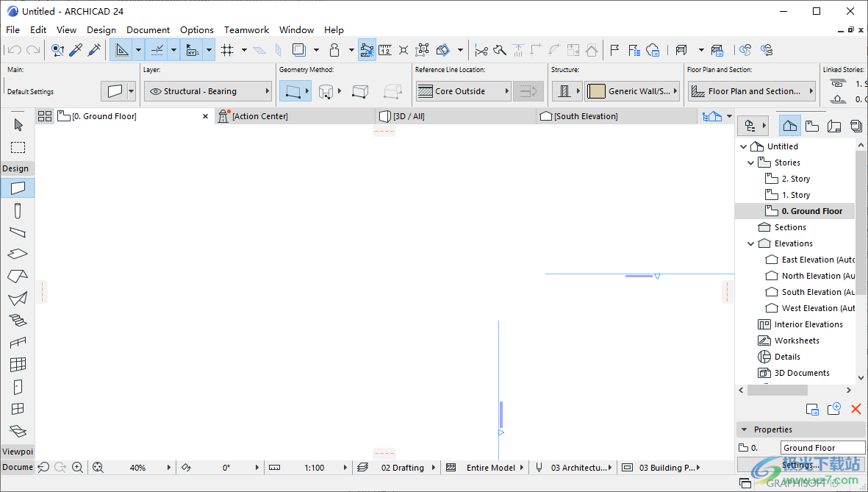
Task: Switch to the 3D / All tab
Action: pos(456,116)
